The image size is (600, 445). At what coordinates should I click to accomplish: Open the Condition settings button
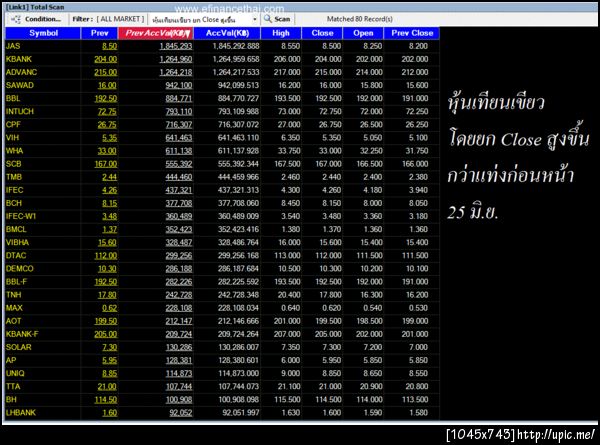36,19
